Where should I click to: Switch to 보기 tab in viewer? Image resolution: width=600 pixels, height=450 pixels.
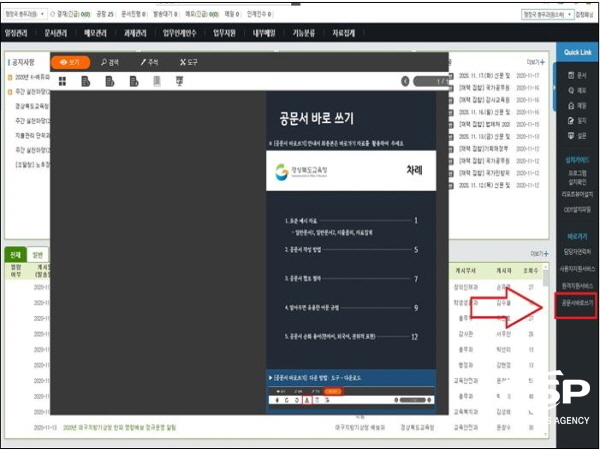[x=70, y=62]
